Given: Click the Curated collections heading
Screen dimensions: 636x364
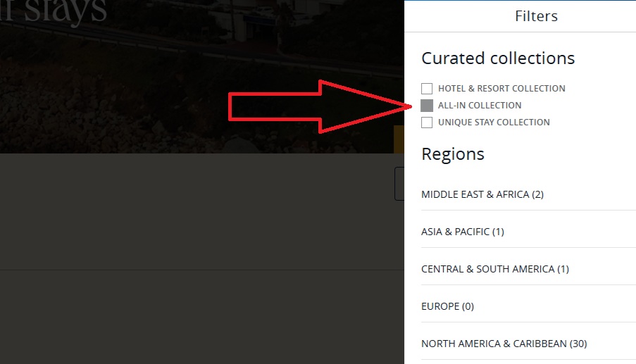Looking at the screenshot, I should tap(498, 58).
